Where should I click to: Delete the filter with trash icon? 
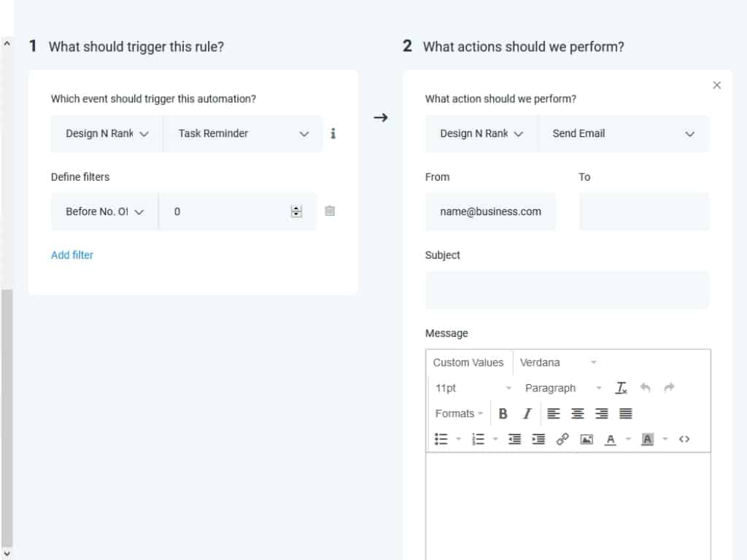point(330,211)
